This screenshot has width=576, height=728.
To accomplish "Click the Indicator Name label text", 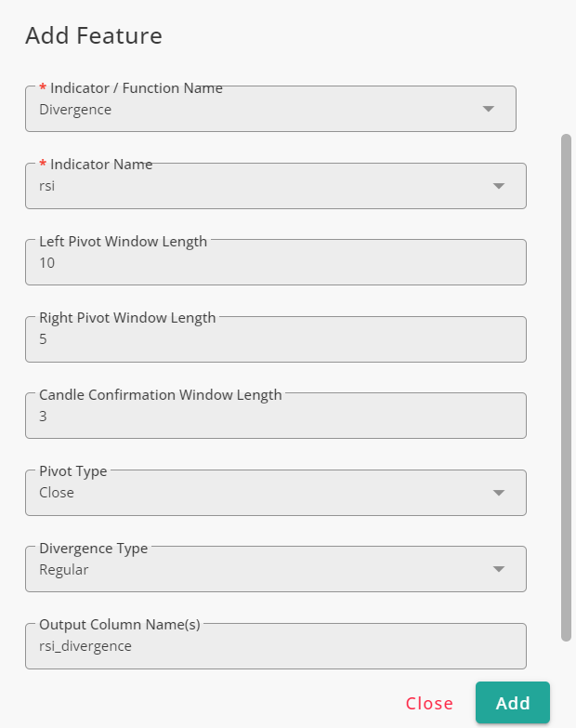I will pos(101,165).
